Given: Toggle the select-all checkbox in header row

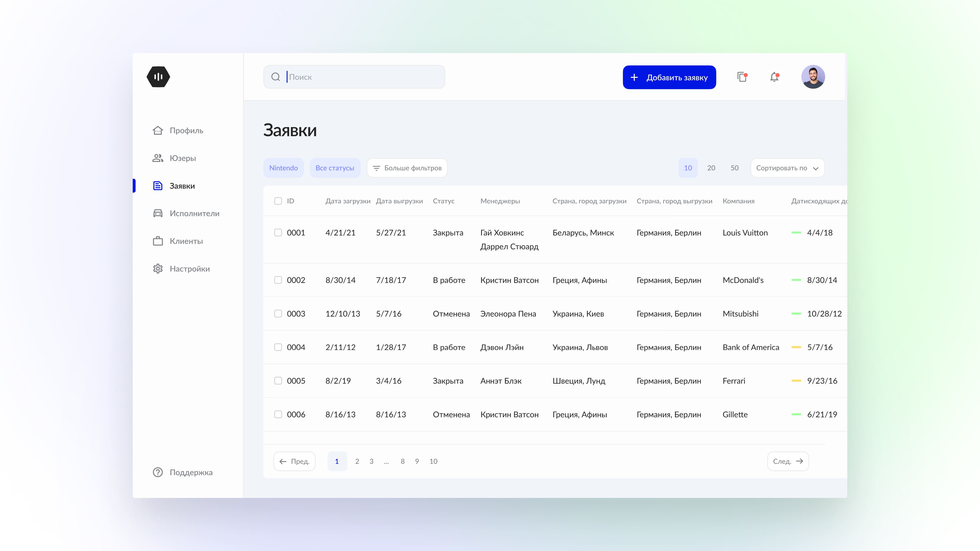Looking at the screenshot, I should [278, 201].
